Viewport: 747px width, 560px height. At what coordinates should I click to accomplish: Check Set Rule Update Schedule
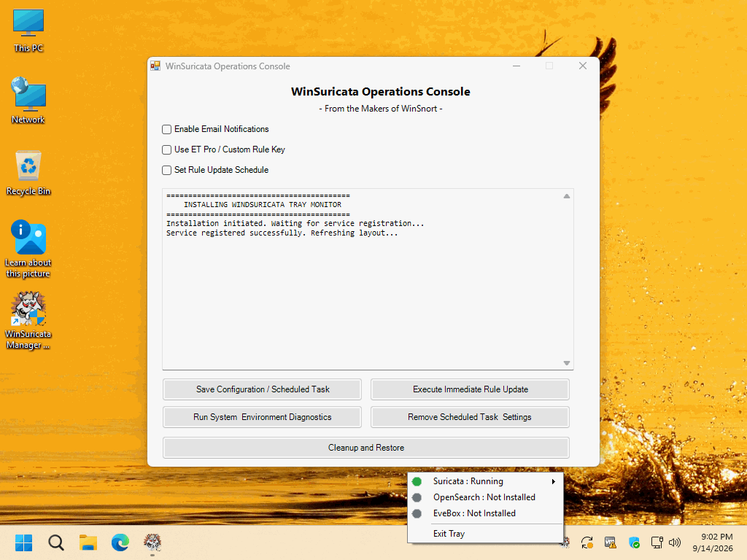click(x=167, y=171)
